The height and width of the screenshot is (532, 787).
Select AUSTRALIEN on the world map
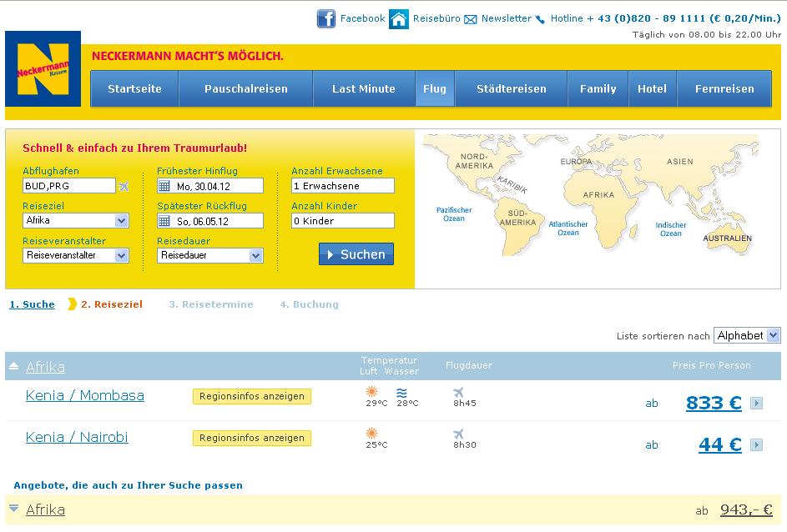coord(727,238)
